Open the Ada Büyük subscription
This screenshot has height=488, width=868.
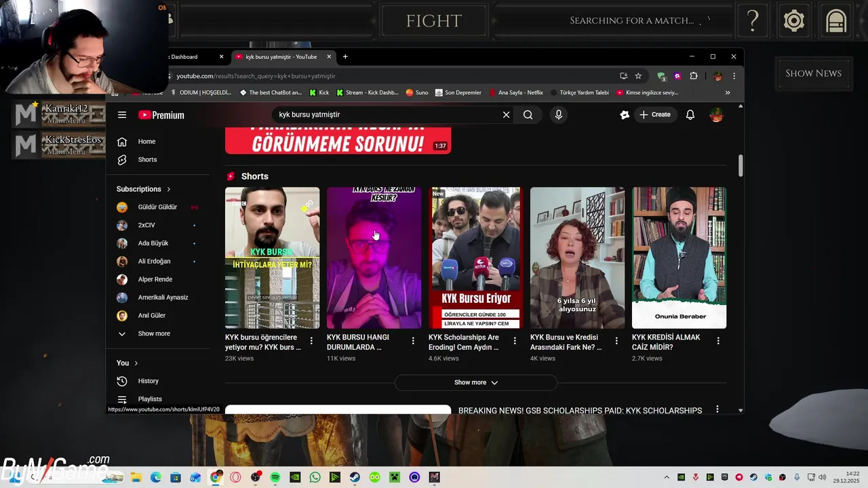(153, 243)
